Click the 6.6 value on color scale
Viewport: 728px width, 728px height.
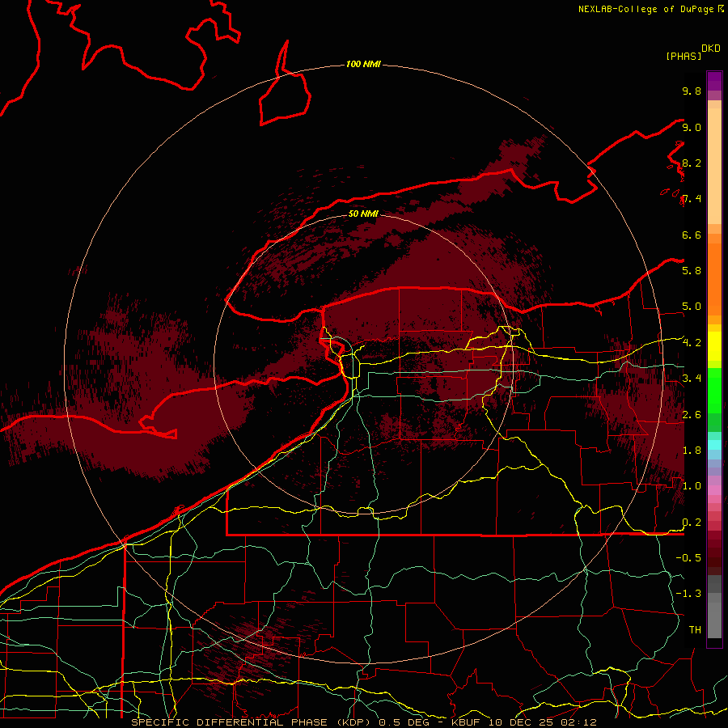[692, 235]
